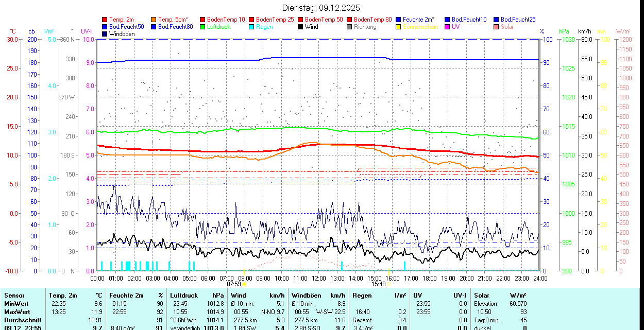Click the sunset icon next to 15:48
The image size is (644, 330).
(x=388, y=284)
